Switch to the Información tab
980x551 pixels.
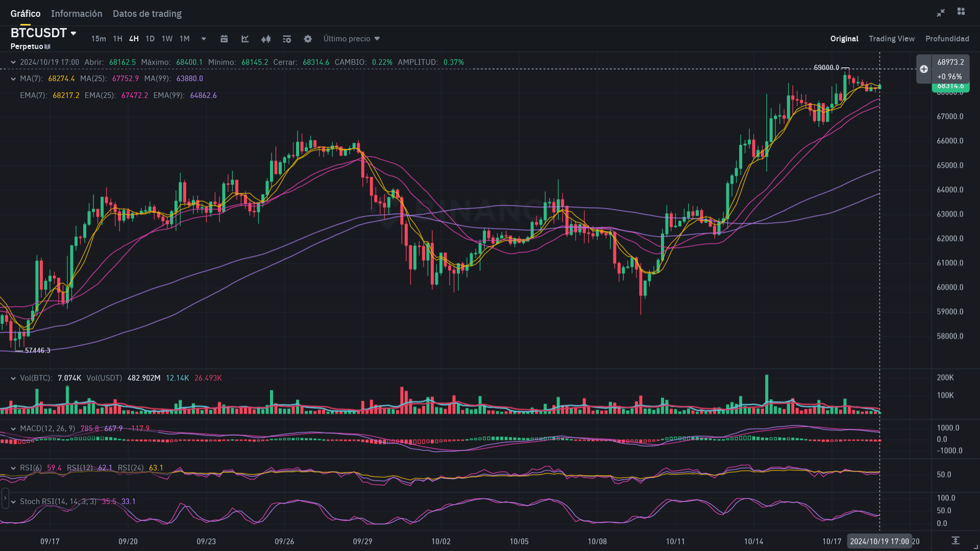(x=77, y=14)
